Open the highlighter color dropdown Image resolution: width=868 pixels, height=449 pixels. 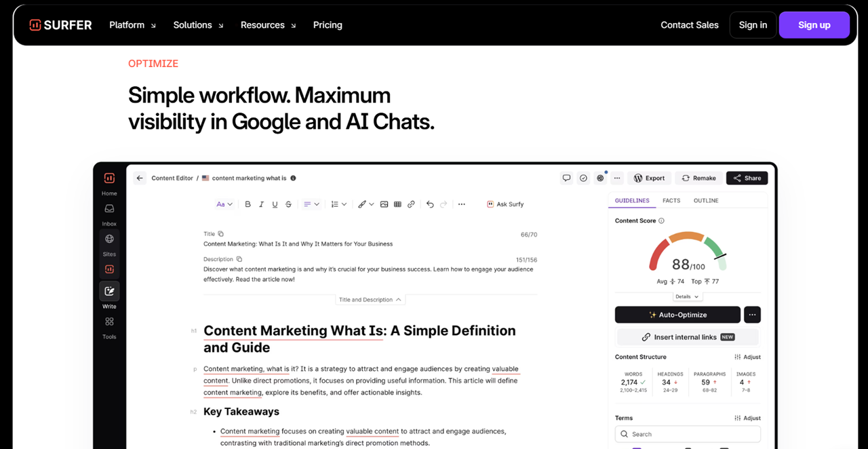(x=366, y=204)
